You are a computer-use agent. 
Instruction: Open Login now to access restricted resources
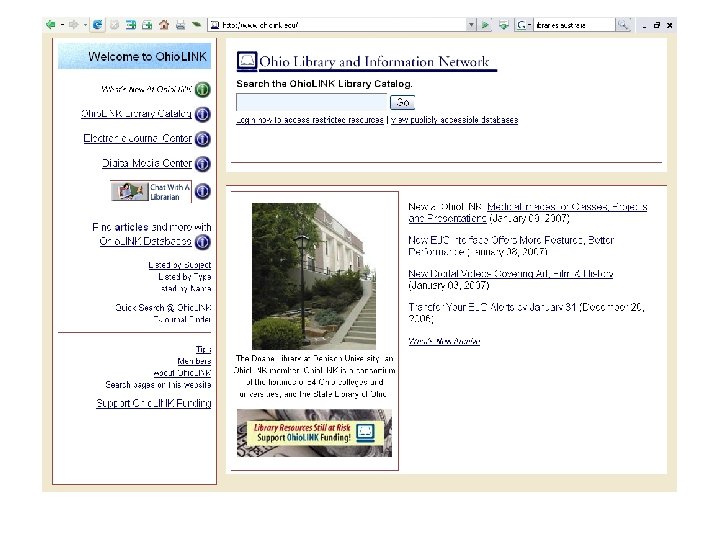(309, 120)
